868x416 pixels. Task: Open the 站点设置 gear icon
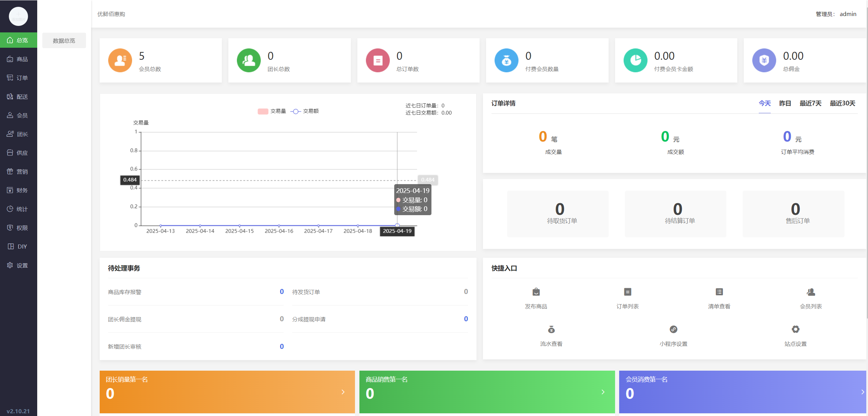point(795,329)
